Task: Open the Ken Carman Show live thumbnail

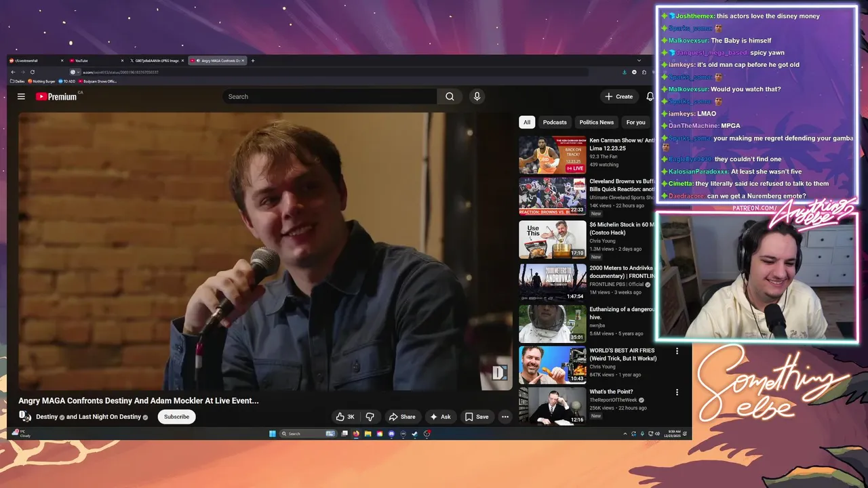Action: pyautogui.click(x=553, y=155)
